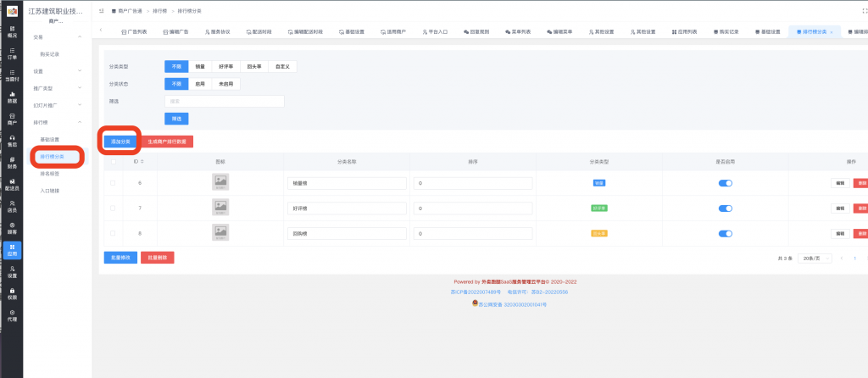Tick the checkbox for row ID 7
Viewport: 868px width, 378px height.
(113, 208)
